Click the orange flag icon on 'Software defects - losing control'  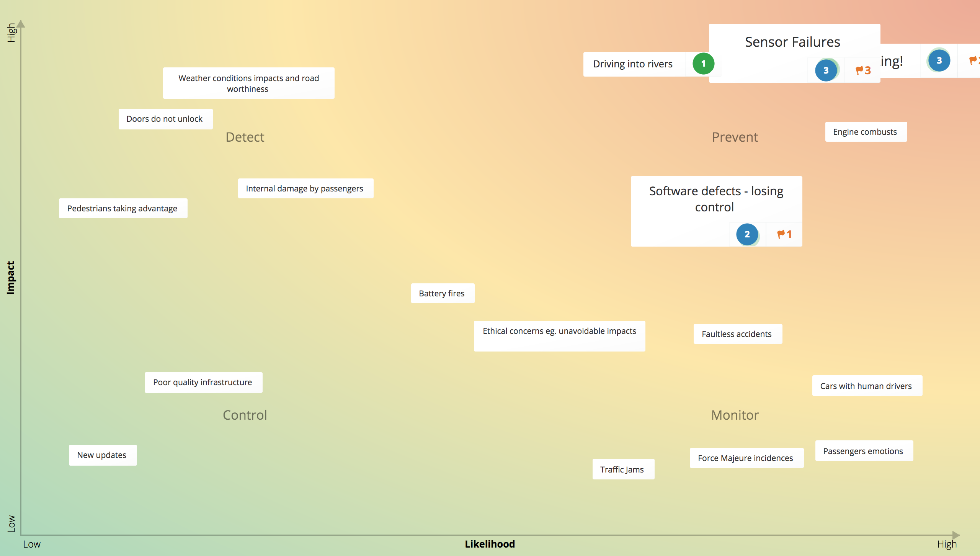point(780,234)
